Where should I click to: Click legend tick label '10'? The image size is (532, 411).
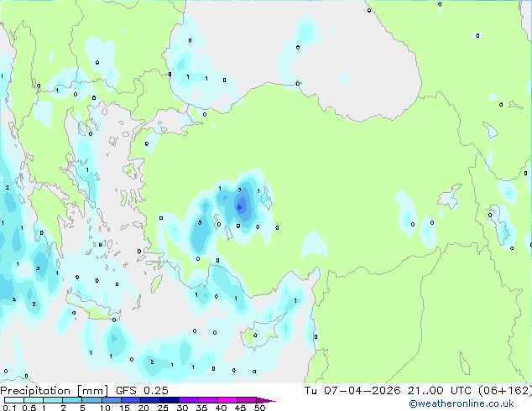click(105, 408)
